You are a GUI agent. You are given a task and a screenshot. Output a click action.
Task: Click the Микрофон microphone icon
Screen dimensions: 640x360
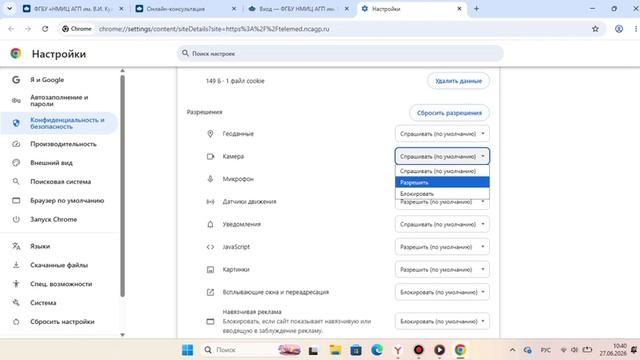[x=210, y=179]
